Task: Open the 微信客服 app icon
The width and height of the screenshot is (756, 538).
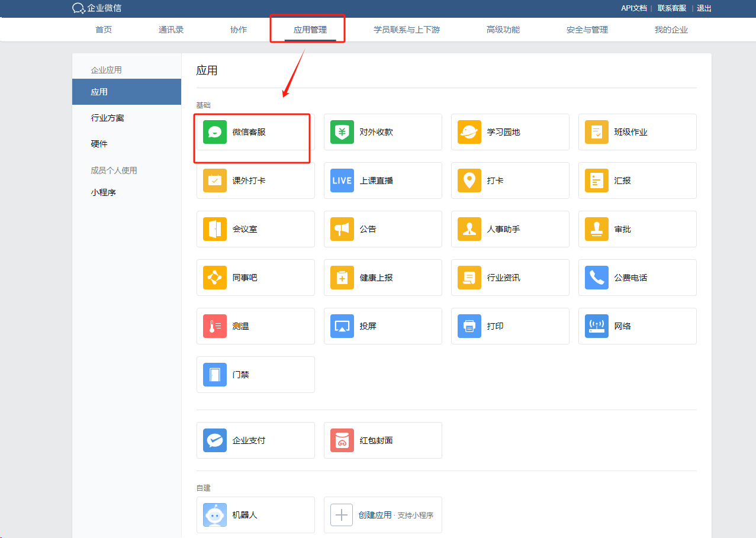Action: [x=215, y=132]
